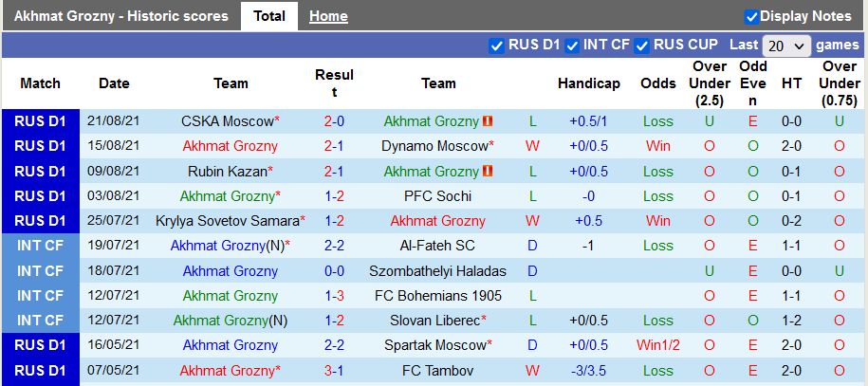Disable the RUS CUP filter checkbox
The height and width of the screenshot is (386, 868).
642,46
